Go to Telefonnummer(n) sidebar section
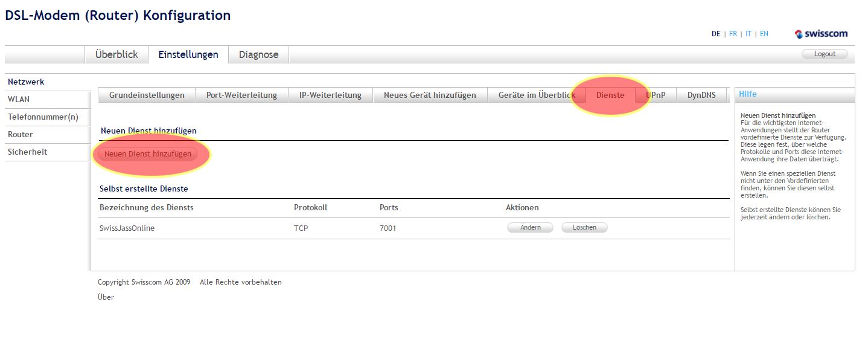The image size is (868, 342). click(43, 117)
